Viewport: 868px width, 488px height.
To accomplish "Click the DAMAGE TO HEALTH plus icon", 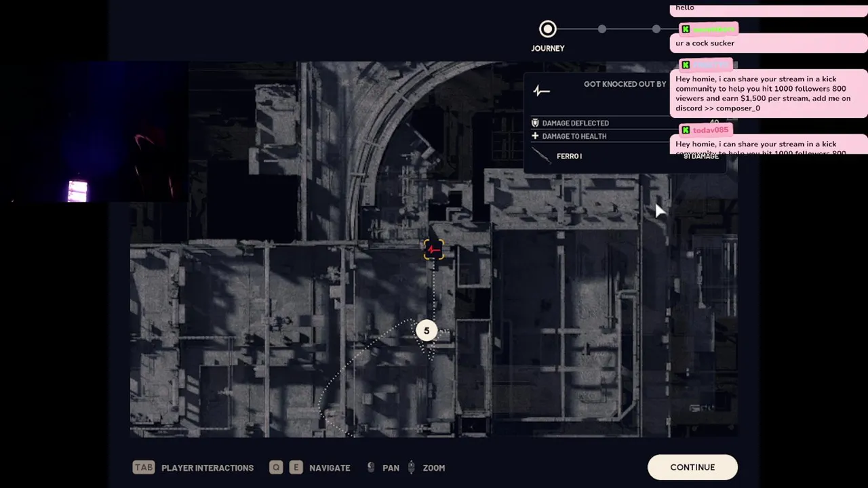I will [x=535, y=136].
